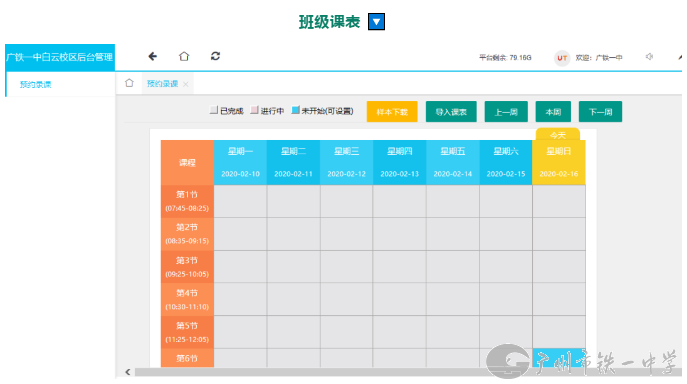Close the 预约录课 tab
Viewport: 687px width, 384px height.
point(186,84)
